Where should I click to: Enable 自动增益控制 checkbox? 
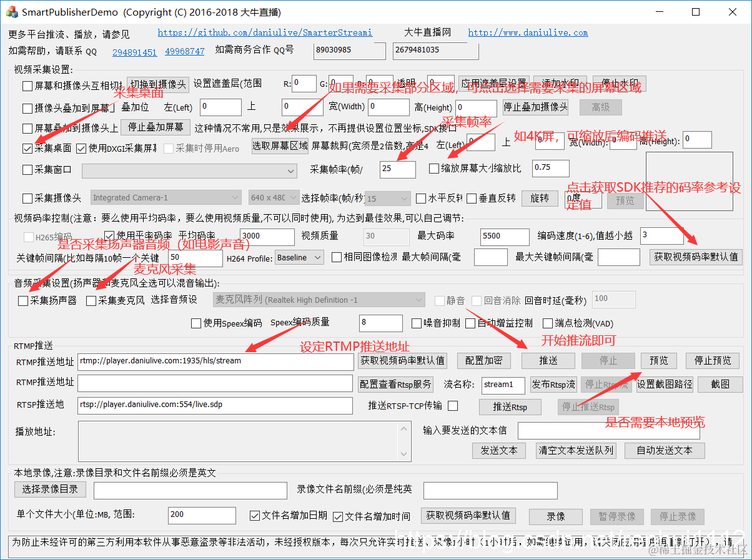[471, 323]
